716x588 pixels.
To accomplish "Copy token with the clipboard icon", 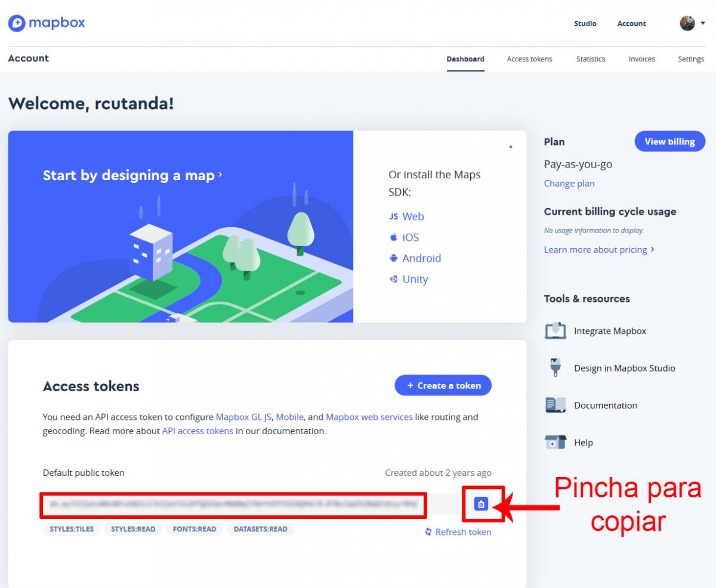I will click(x=482, y=505).
